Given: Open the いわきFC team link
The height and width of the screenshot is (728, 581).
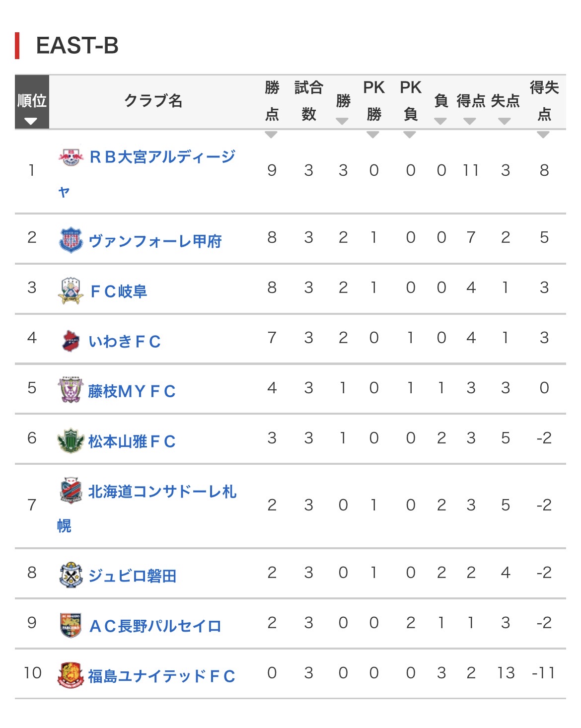Looking at the screenshot, I should pos(125,342).
